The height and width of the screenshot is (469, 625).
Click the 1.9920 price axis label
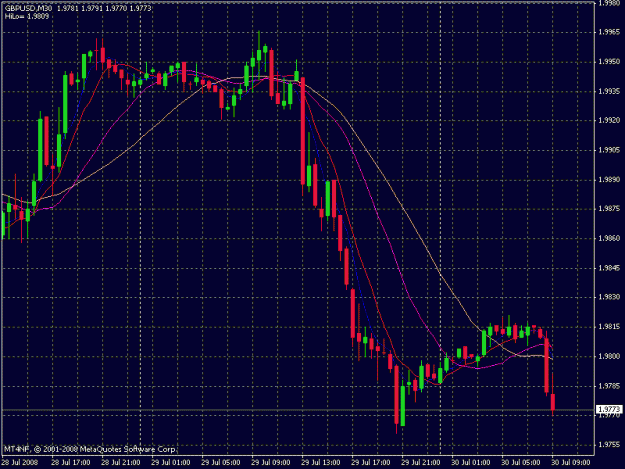pos(609,120)
